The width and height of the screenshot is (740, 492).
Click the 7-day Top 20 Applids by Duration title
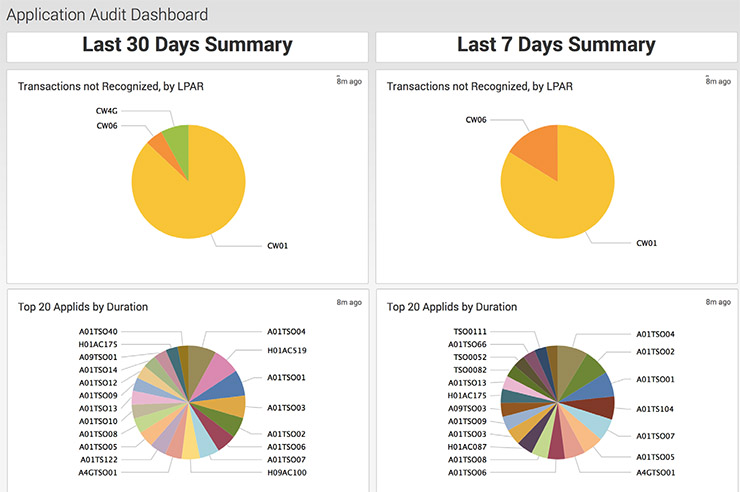tap(456, 307)
